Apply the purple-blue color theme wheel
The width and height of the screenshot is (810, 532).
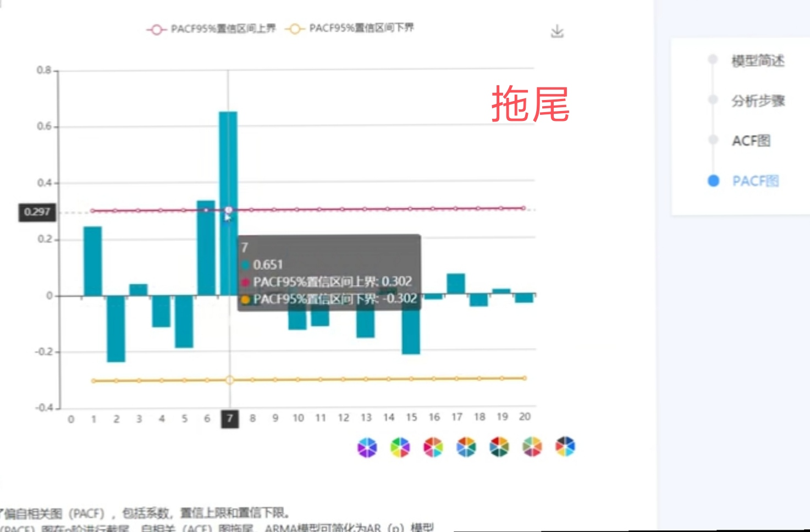367,447
